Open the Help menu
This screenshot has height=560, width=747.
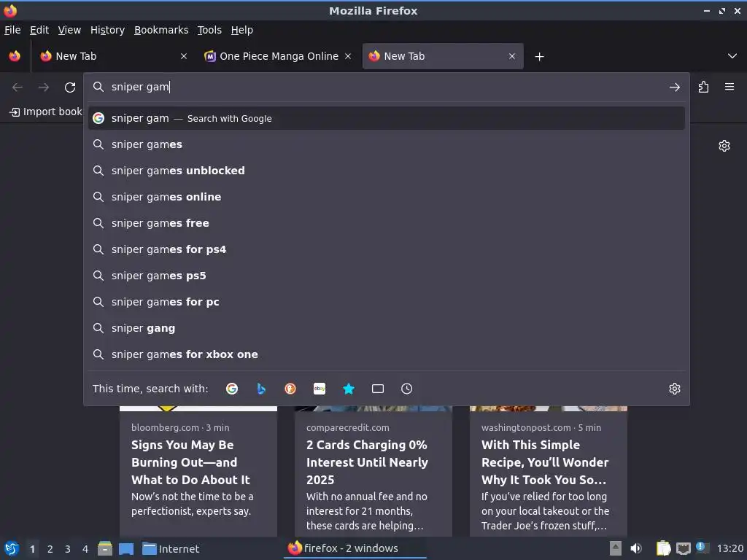pyautogui.click(x=241, y=30)
